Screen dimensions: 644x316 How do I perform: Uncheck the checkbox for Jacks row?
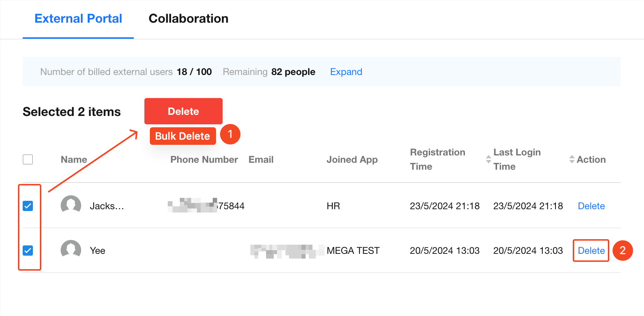pyautogui.click(x=28, y=206)
